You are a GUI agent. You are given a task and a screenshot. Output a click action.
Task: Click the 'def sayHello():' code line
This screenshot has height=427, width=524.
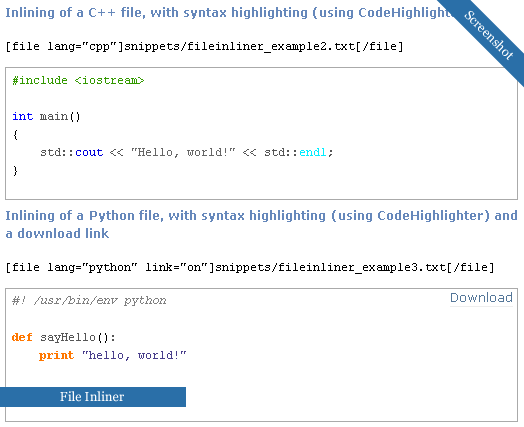63,337
